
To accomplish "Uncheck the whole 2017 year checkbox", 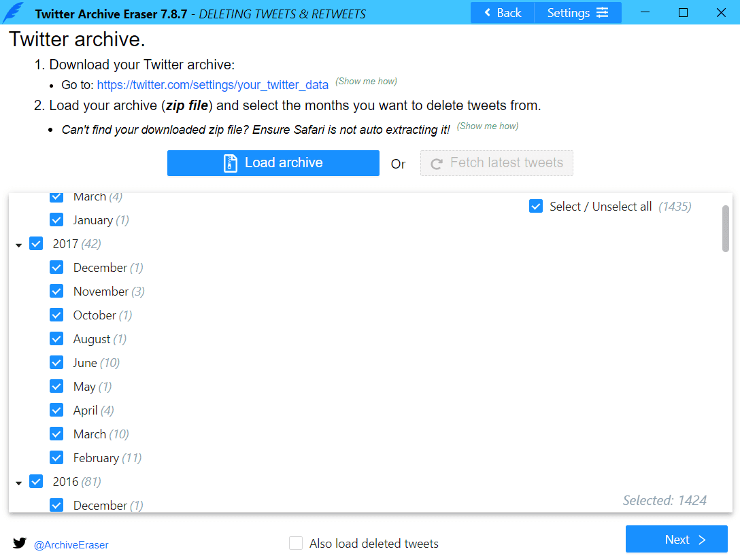I will pos(37,244).
